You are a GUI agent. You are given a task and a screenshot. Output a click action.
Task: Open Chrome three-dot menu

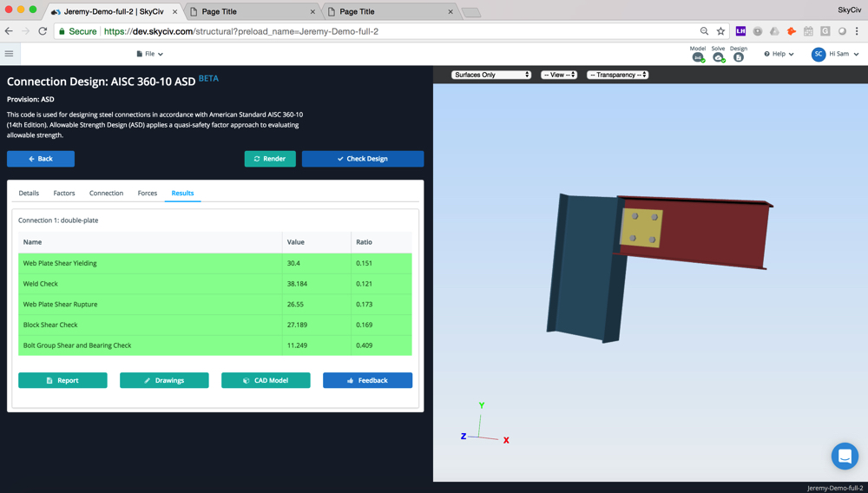point(857,31)
